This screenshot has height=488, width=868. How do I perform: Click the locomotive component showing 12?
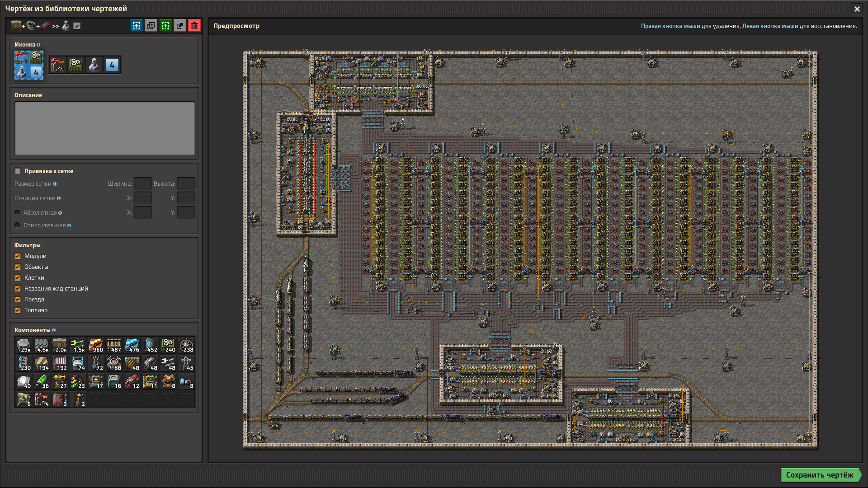click(x=132, y=381)
